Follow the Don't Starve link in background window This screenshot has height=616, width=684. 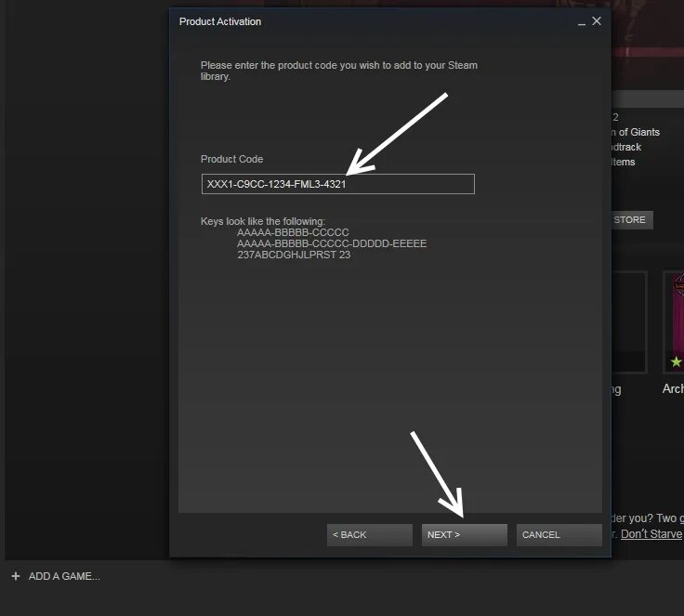coord(651,534)
